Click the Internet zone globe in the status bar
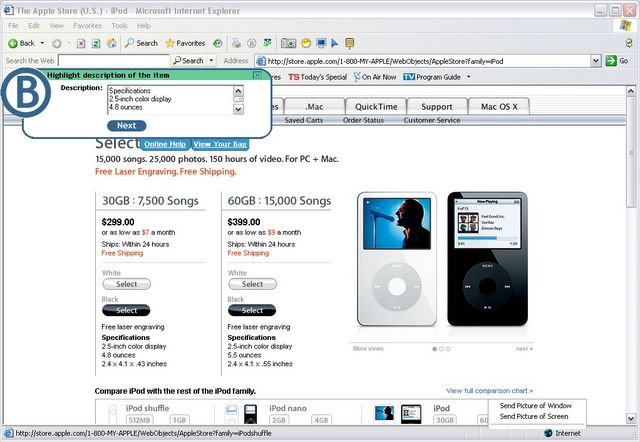This screenshot has width=640, height=442. [x=549, y=433]
